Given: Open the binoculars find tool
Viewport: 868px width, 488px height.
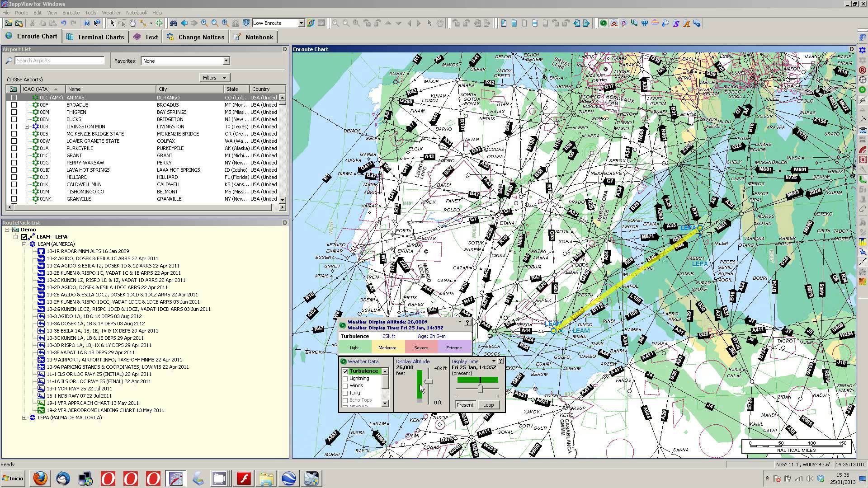Looking at the screenshot, I should click(173, 23).
